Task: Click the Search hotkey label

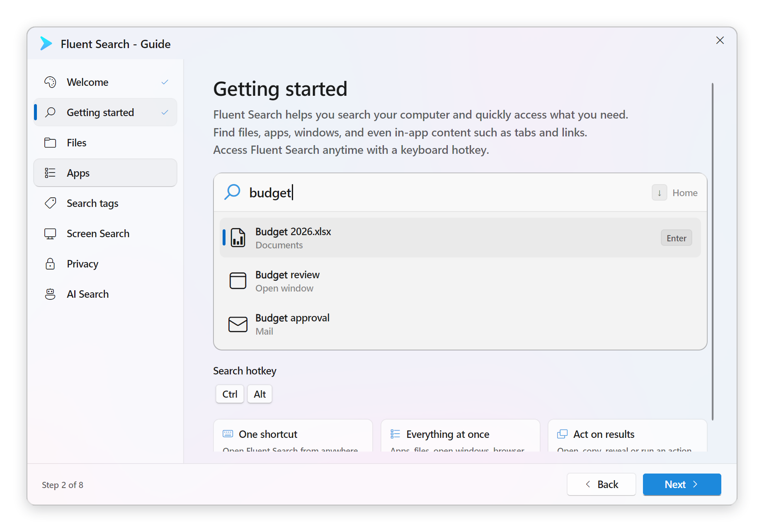Action: pos(245,371)
